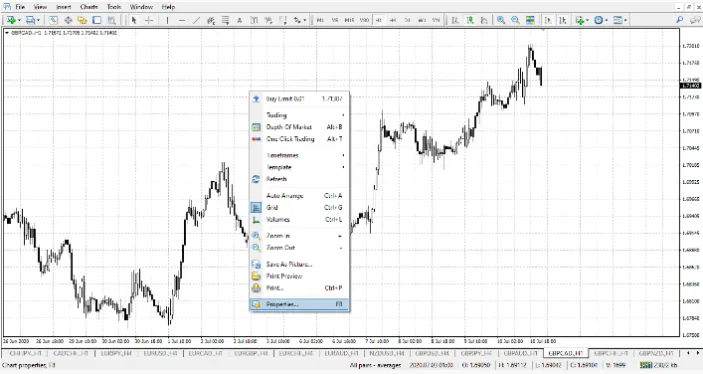Viewport: 703px width, 374px height.
Task: Select the Equidistant Channel tool
Action: coord(211,20)
